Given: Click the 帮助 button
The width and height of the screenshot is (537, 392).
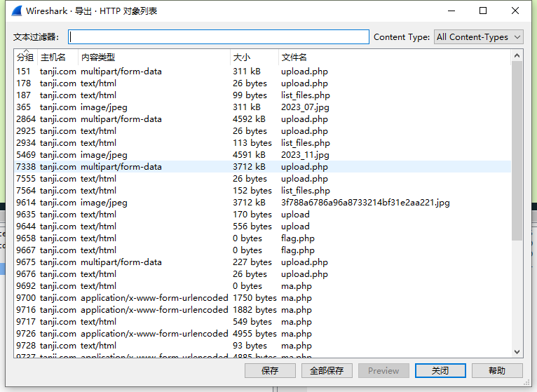Looking at the screenshot, I should [497, 370].
